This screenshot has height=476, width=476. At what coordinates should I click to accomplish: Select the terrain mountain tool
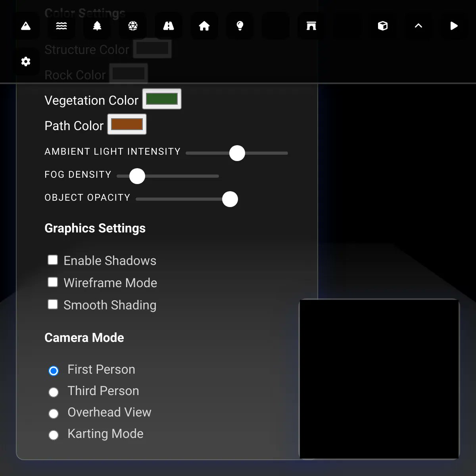pyautogui.click(x=26, y=26)
